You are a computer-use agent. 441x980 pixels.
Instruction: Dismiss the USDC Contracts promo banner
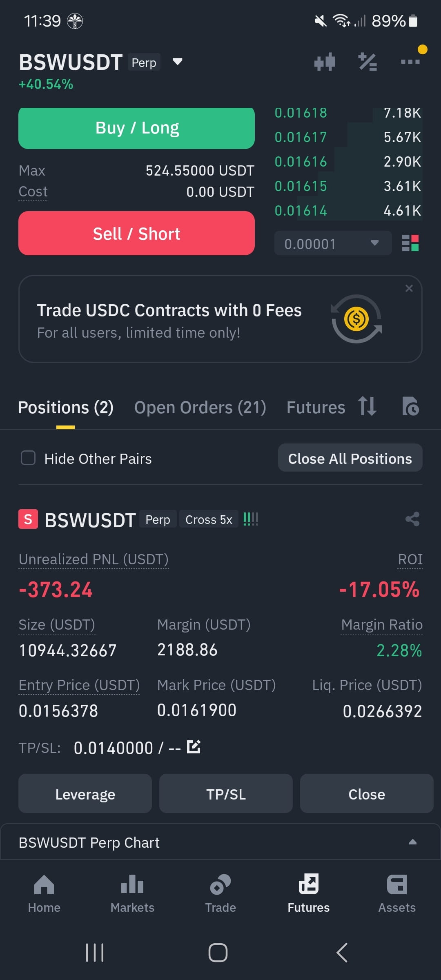(409, 288)
